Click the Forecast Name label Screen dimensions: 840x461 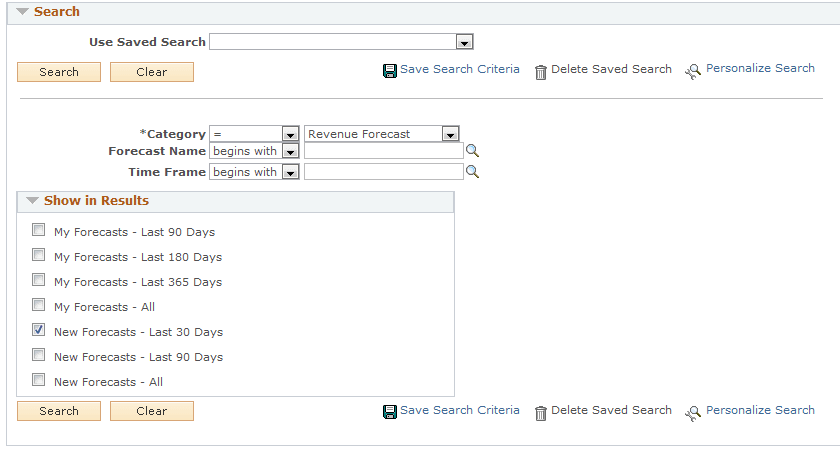(x=157, y=151)
